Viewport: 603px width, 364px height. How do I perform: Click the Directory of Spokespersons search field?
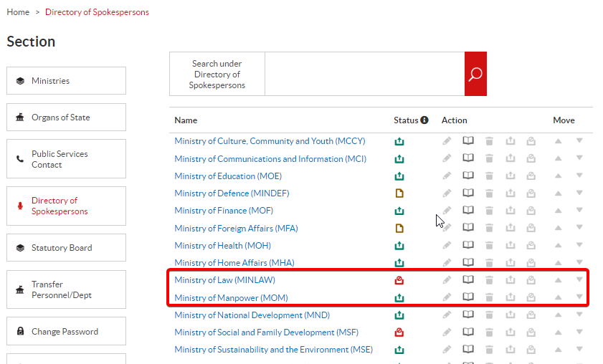(364, 74)
